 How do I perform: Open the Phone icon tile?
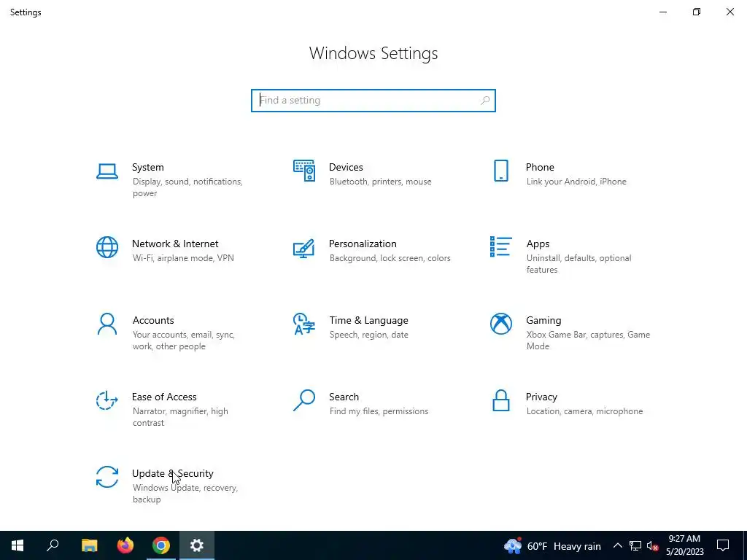pyautogui.click(x=500, y=171)
